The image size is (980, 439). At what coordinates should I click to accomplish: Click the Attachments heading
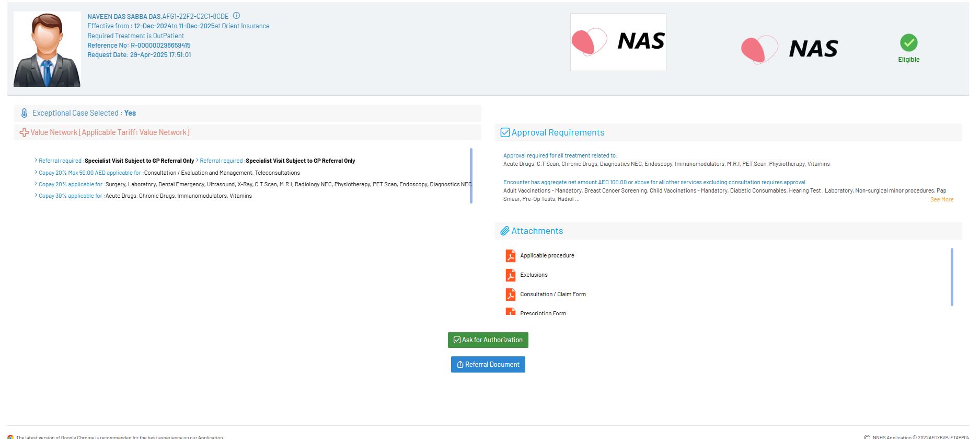point(537,231)
